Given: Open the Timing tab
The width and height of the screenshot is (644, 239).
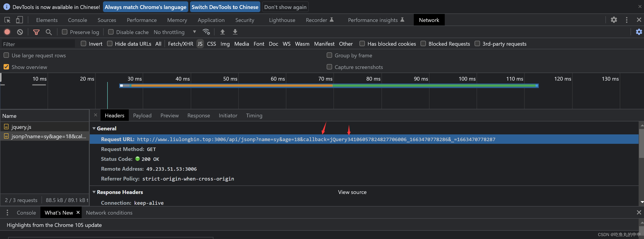Looking at the screenshot, I should pos(254,116).
